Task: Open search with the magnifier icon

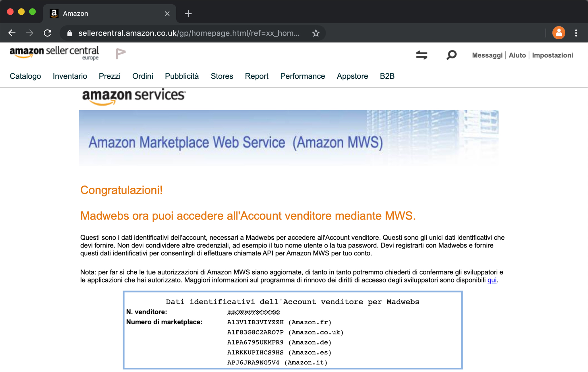Action: coord(451,55)
